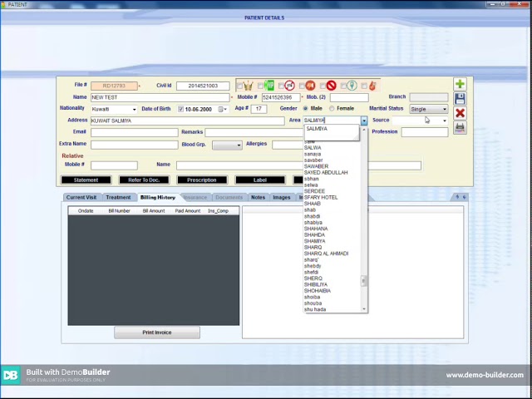Click the teal tooth circle icon
532x399 pixels.
pos(352,86)
